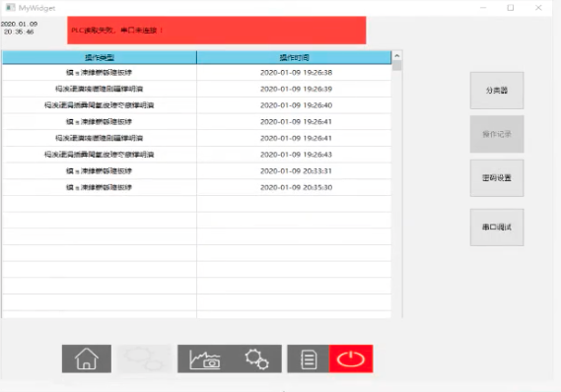Viewport: 561px width, 392px height.
Task: Click the table scrollbar up arrow
Action: click(396, 56)
